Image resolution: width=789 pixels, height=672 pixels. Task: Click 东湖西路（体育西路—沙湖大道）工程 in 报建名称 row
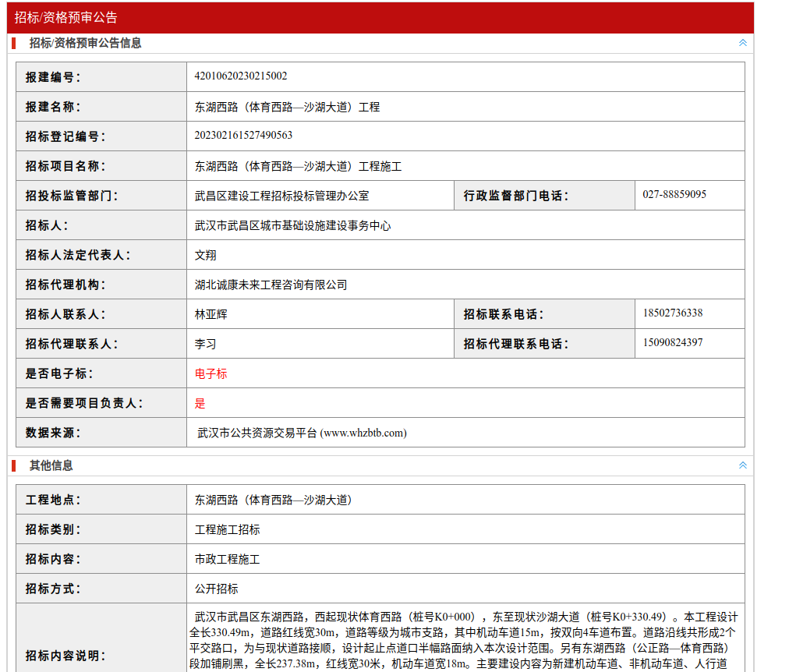pyautogui.click(x=288, y=107)
